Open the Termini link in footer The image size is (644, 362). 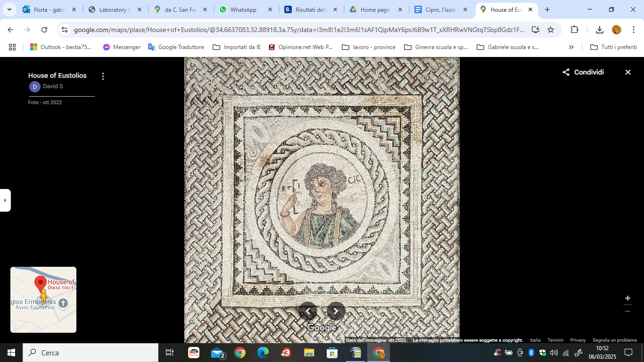pyautogui.click(x=555, y=340)
